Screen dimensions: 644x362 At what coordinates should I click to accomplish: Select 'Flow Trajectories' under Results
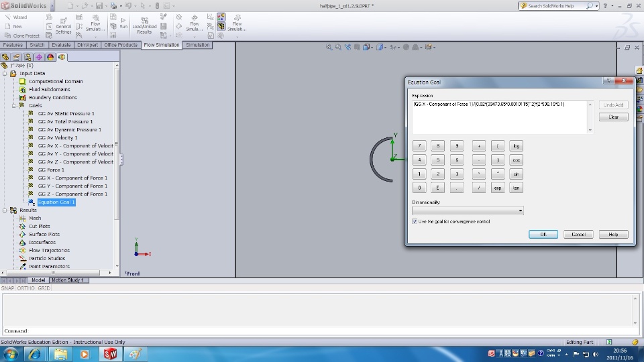coord(49,250)
